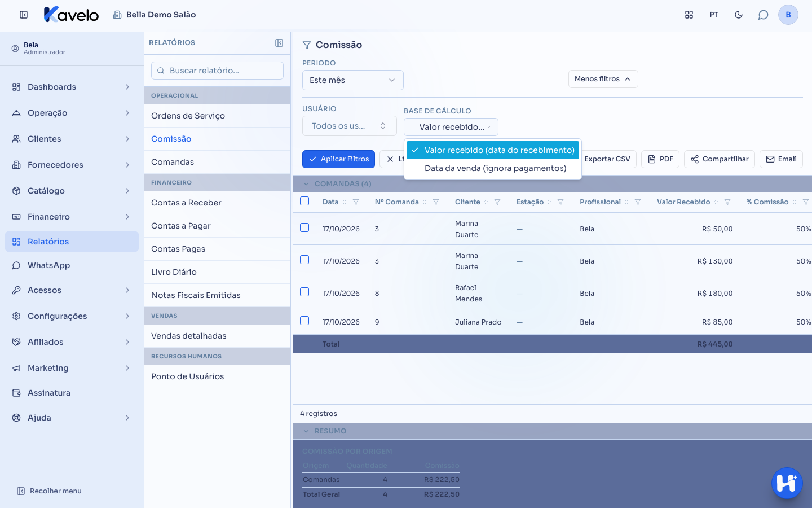Open the chat bubble icon in header
This screenshot has width=812, height=508.
pyautogui.click(x=763, y=15)
